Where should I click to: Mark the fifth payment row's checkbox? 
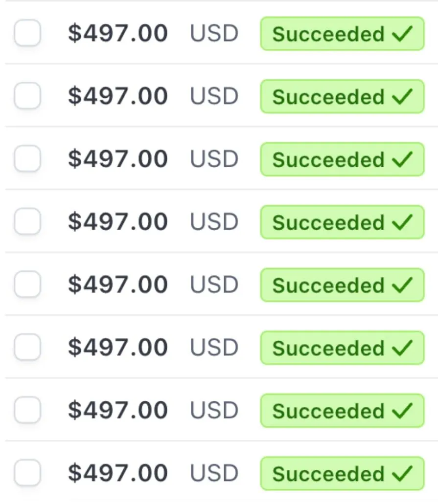coord(27,284)
